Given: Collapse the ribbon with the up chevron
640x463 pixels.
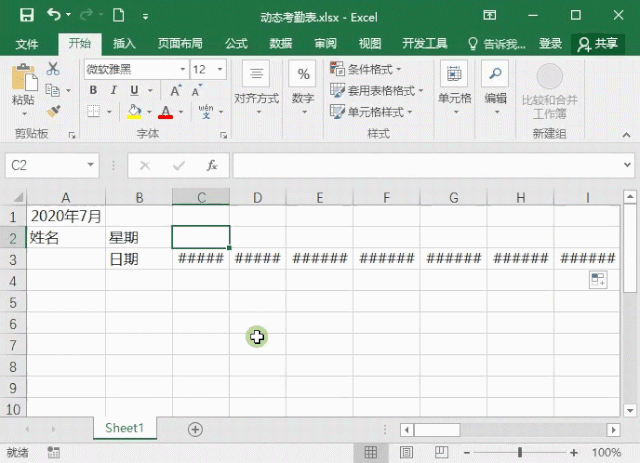Looking at the screenshot, I should [x=626, y=135].
